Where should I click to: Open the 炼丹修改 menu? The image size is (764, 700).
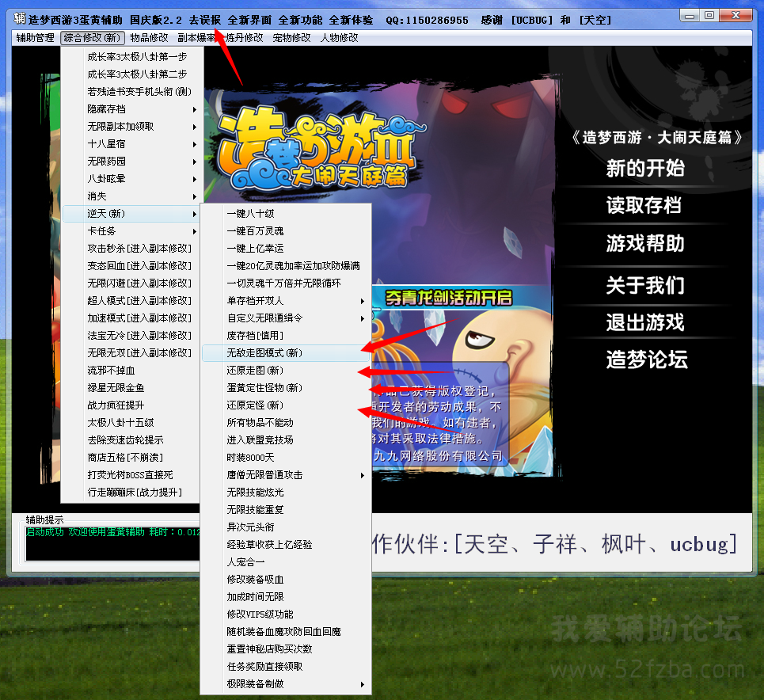pos(244,38)
